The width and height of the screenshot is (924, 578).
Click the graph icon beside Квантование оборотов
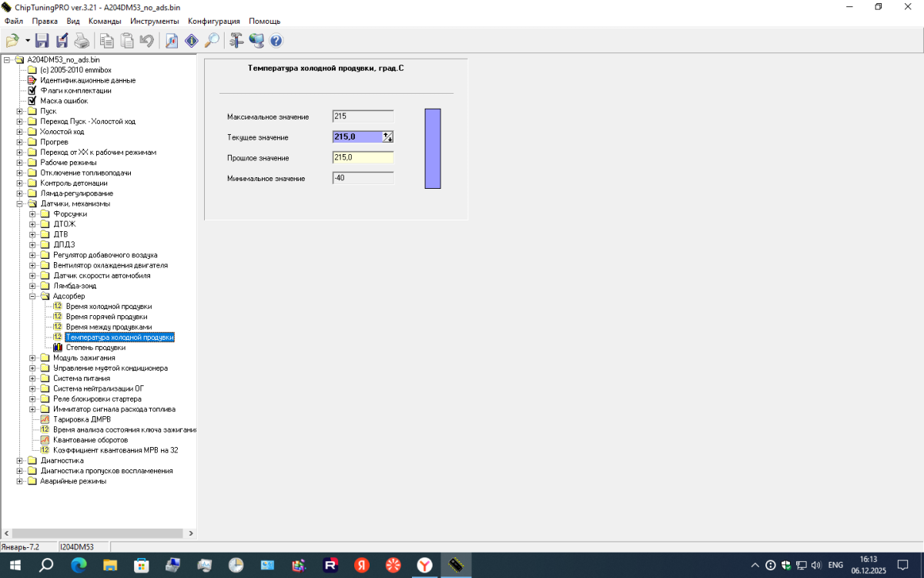[45, 440]
